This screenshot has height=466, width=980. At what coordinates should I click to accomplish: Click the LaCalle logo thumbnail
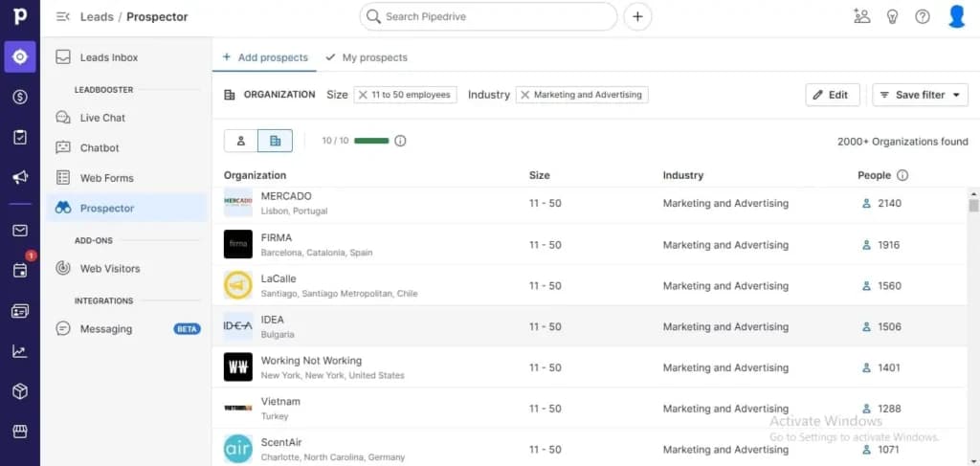(238, 285)
